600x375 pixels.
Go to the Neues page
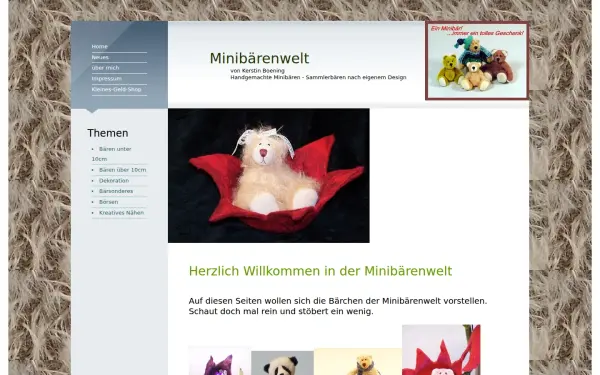100,57
